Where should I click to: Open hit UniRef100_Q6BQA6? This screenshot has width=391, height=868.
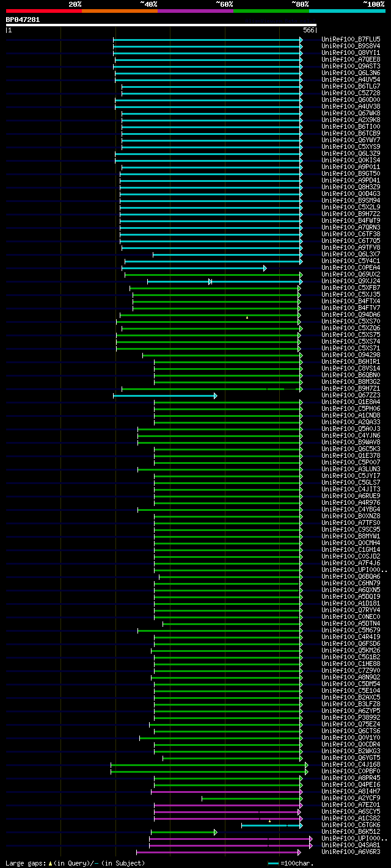(x=351, y=576)
